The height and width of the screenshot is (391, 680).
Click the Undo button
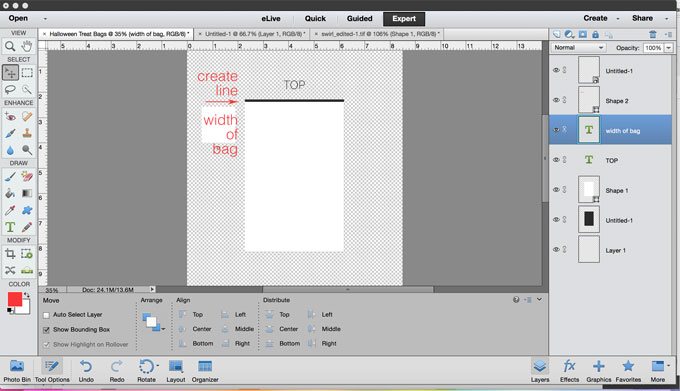click(x=86, y=371)
